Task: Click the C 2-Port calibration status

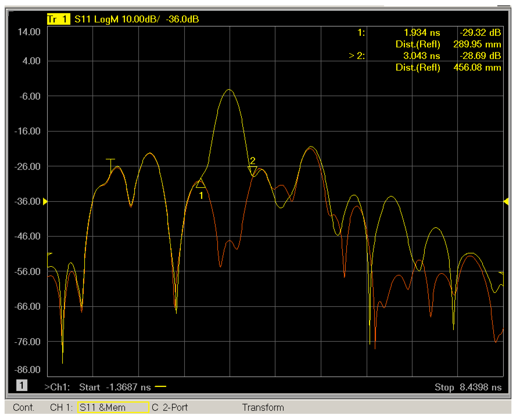Action: click(x=170, y=407)
